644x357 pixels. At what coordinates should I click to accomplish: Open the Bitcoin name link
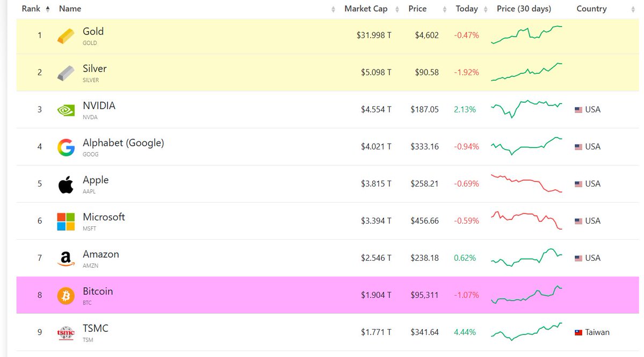click(x=98, y=291)
